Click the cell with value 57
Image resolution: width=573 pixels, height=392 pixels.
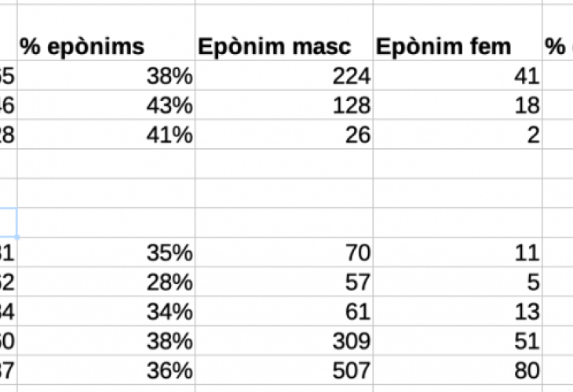[x=284, y=281]
